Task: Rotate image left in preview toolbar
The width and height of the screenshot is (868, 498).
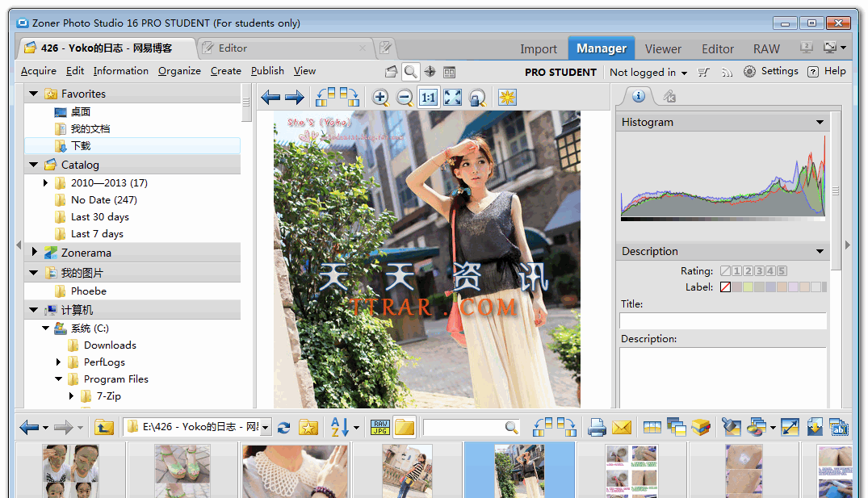Action: (325, 98)
